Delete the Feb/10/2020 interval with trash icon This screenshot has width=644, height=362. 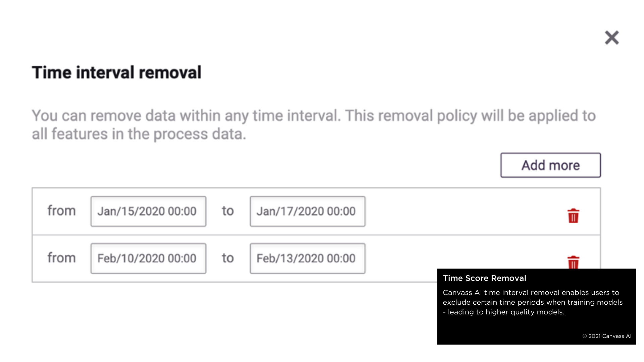(573, 262)
